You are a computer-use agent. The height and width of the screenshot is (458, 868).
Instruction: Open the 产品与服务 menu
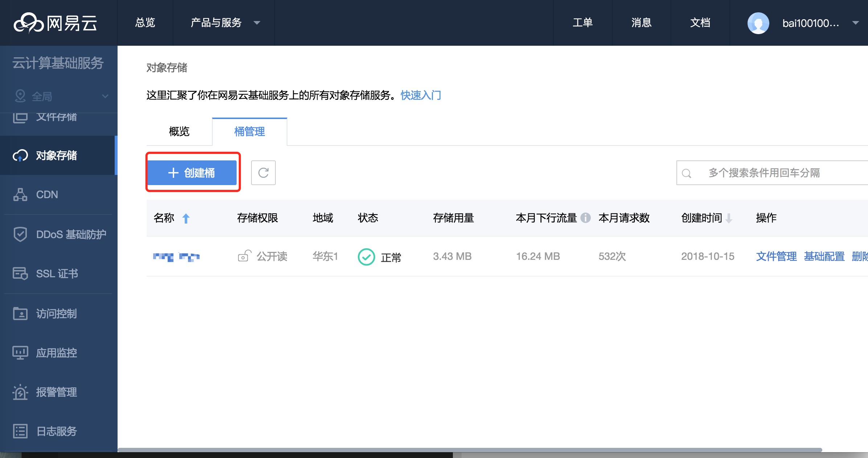[224, 23]
